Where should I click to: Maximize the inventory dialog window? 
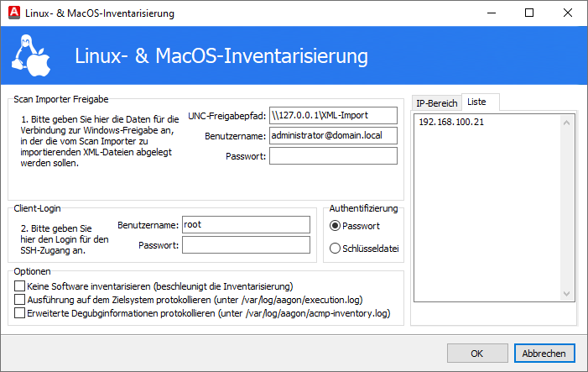[529, 13]
